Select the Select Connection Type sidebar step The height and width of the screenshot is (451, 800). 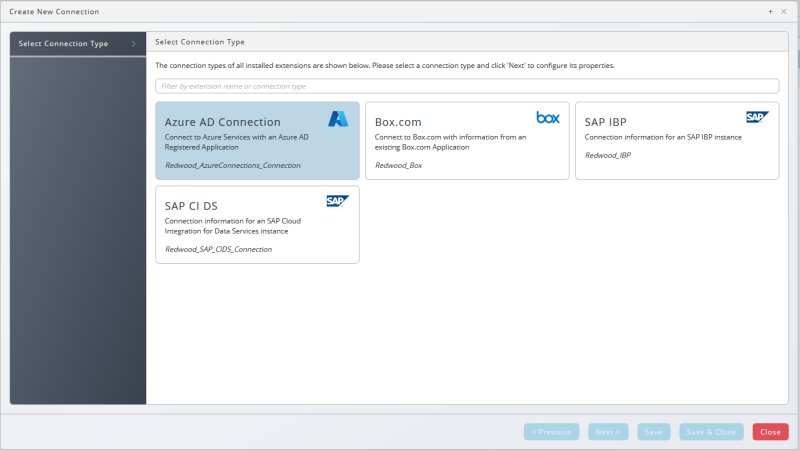click(x=78, y=44)
